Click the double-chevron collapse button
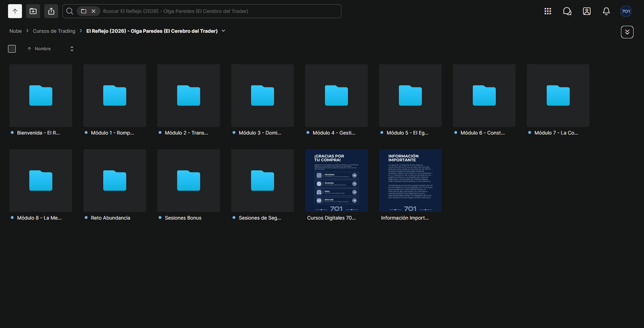Image resolution: width=644 pixels, height=328 pixels. click(x=627, y=32)
